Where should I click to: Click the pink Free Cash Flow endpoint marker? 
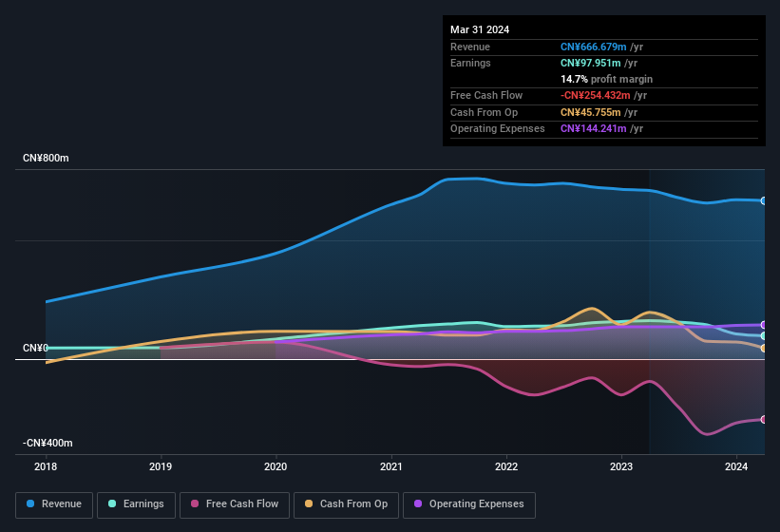[x=764, y=420]
